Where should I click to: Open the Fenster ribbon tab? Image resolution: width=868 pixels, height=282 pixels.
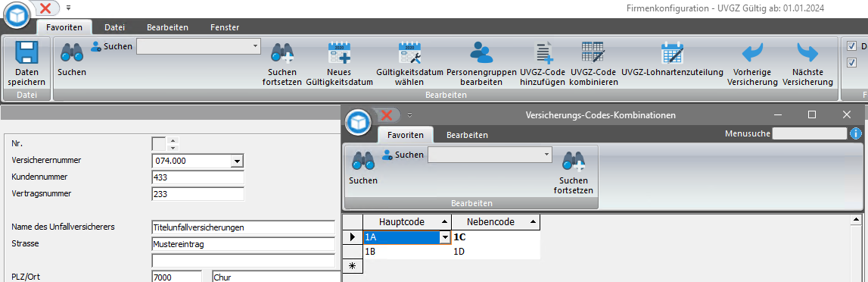pos(225,27)
